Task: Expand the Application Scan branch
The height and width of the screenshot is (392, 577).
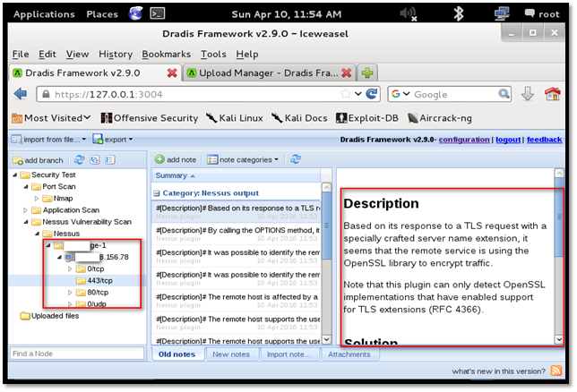Action: tap(24, 209)
